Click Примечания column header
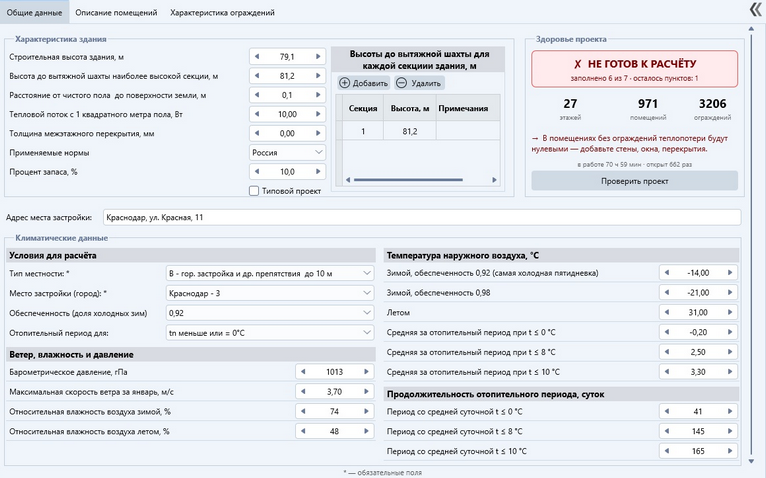The height and width of the screenshot is (478, 766). (463, 109)
